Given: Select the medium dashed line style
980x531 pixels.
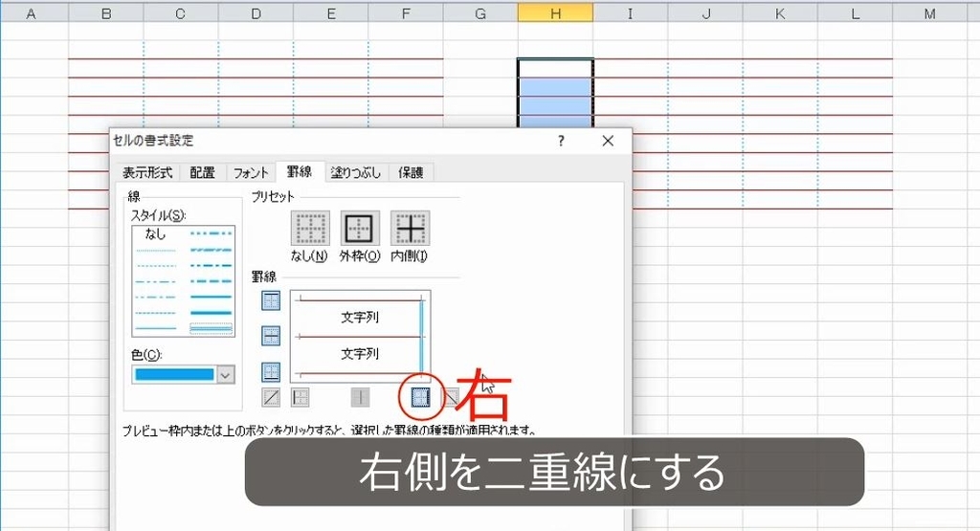Looking at the screenshot, I should pos(212,281).
